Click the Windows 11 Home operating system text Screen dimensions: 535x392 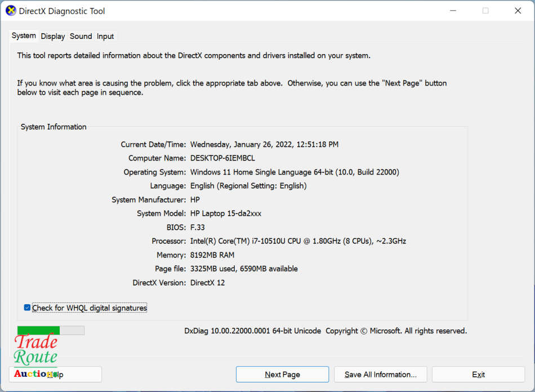[x=295, y=172]
